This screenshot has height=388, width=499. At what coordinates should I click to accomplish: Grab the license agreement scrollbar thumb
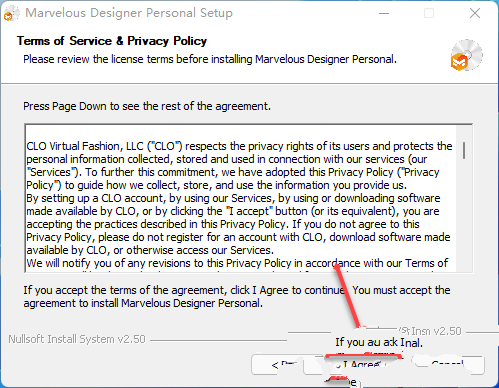point(464,150)
